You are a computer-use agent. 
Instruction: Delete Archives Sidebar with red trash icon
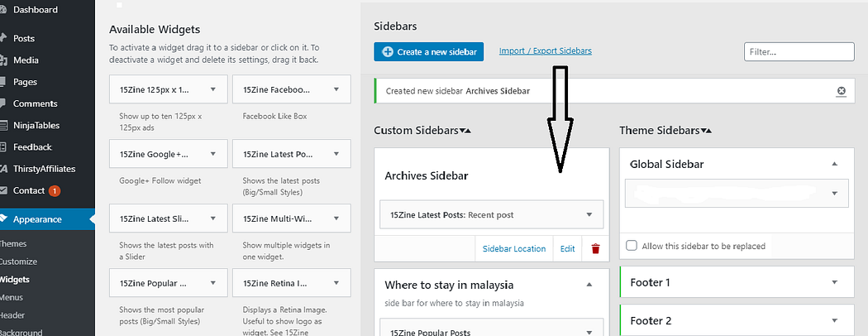click(596, 249)
